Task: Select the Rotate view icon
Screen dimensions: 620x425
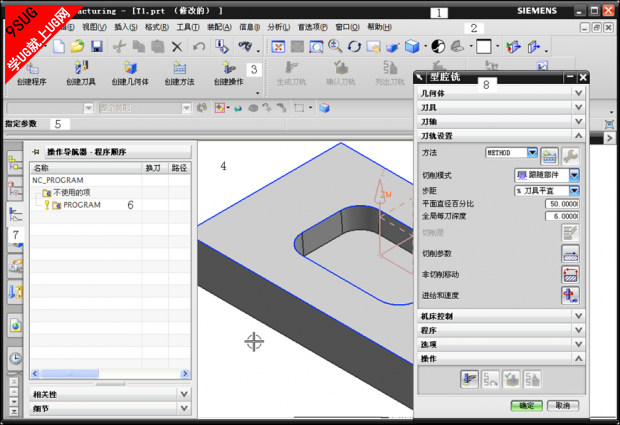Action: tap(354, 47)
